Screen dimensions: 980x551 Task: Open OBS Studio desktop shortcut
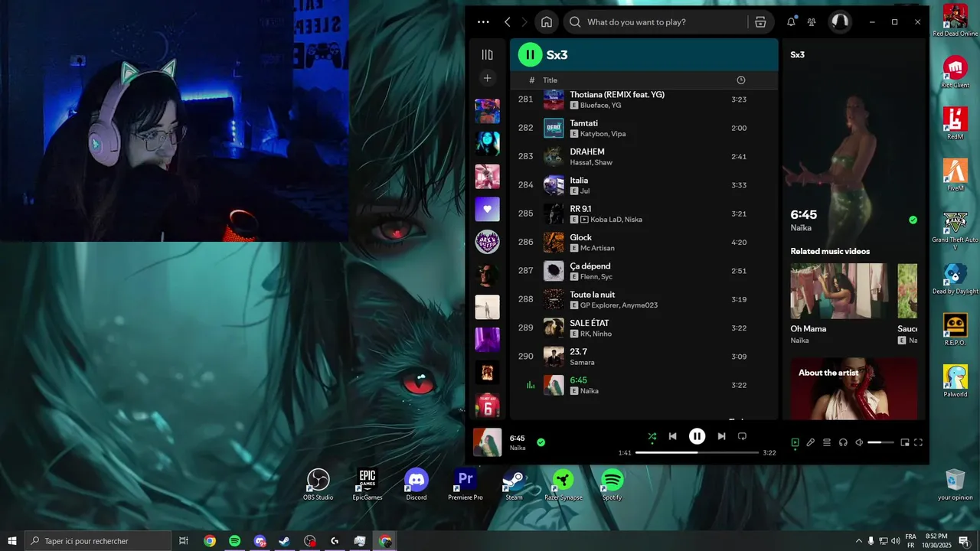[x=318, y=484]
